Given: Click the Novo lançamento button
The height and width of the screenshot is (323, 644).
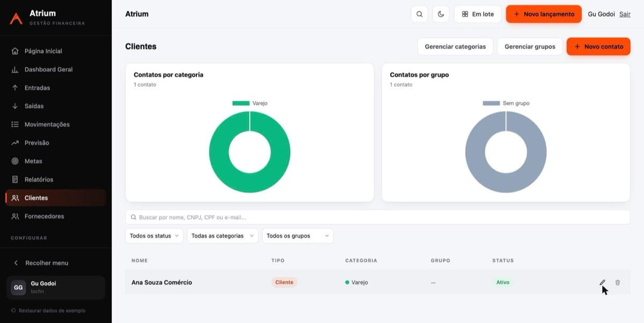Looking at the screenshot, I should pos(544,14).
